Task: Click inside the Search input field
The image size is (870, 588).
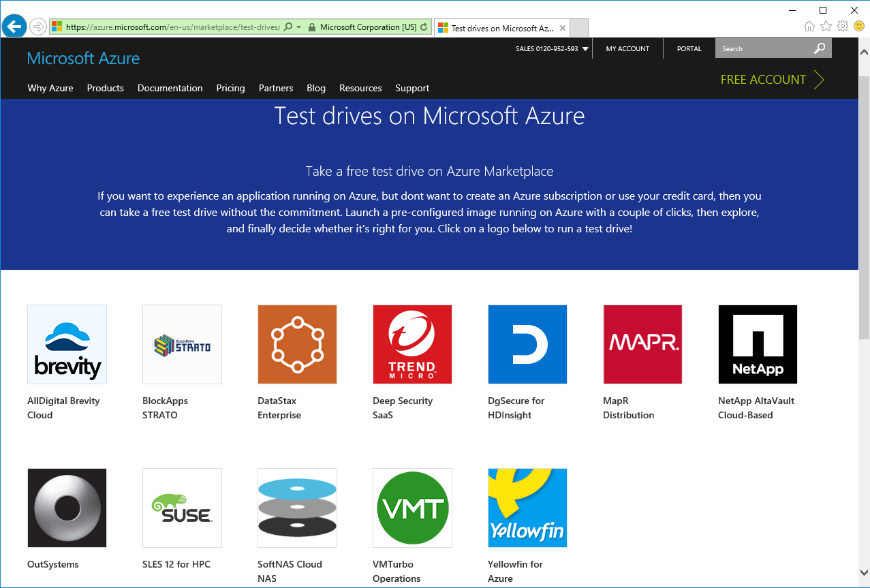Action: [763, 48]
